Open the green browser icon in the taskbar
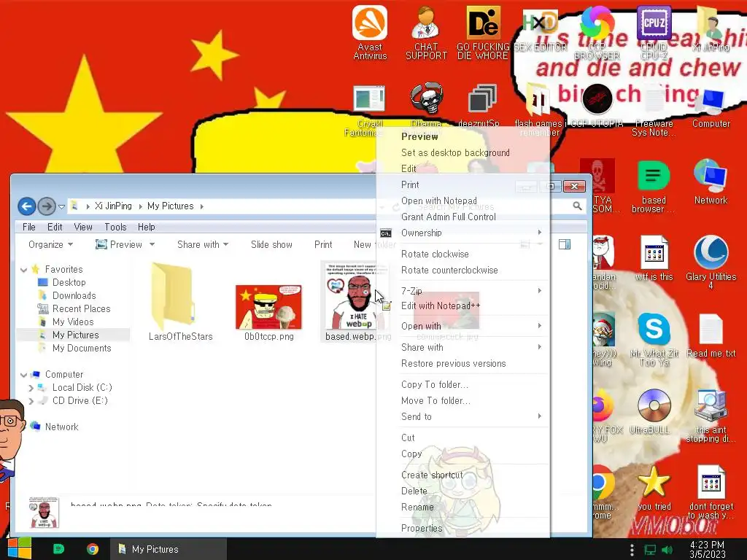The width and height of the screenshot is (747, 560). point(58,549)
